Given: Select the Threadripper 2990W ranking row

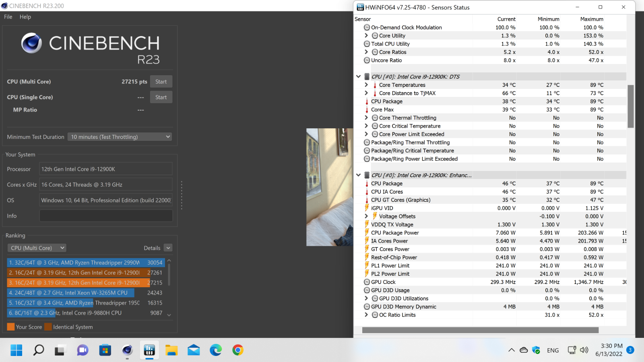Looking at the screenshot, I should coord(86,263).
